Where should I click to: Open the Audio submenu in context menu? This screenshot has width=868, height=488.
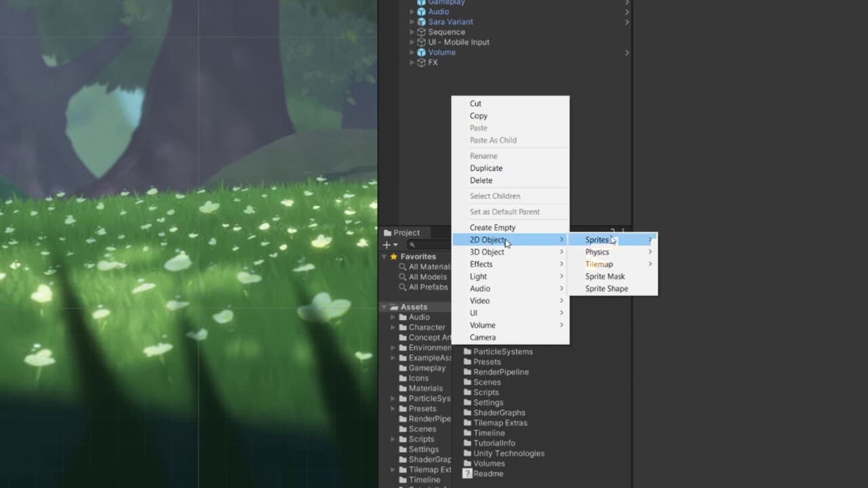(511, 289)
